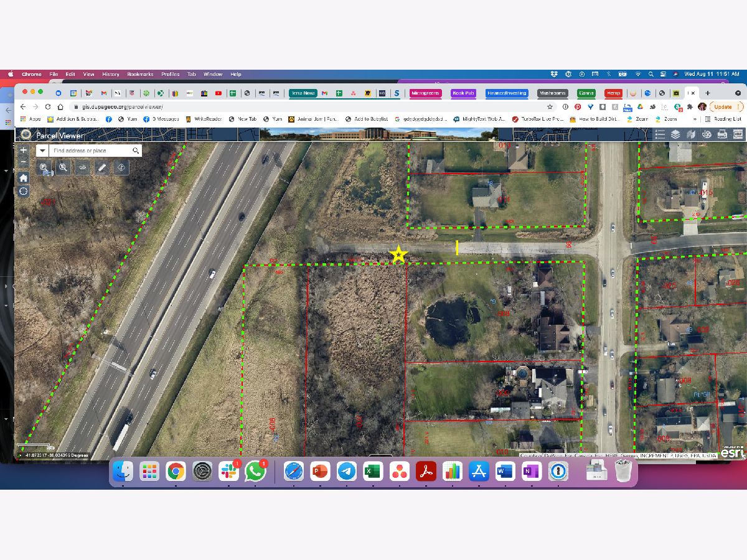Zoom in on the parcel map
747x560 pixels.
coord(24,150)
